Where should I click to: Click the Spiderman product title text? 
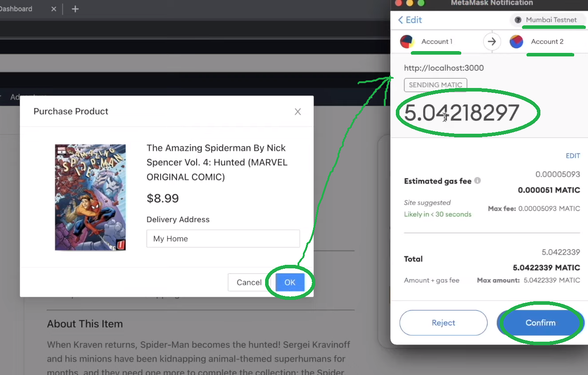(217, 163)
